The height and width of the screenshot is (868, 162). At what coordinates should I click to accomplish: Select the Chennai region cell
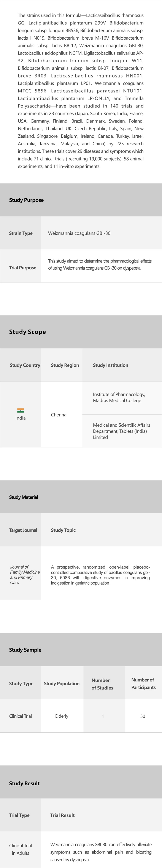click(x=59, y=415)
